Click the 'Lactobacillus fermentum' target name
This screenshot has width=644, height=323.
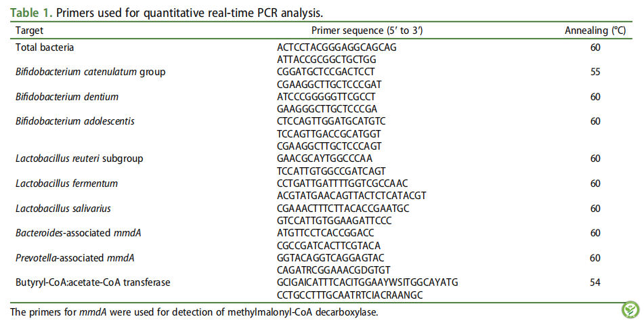(66, 184)
